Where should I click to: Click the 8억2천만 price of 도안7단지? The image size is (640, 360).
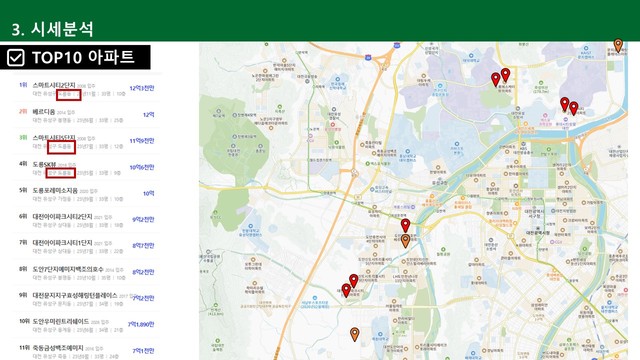click(143, 272)
